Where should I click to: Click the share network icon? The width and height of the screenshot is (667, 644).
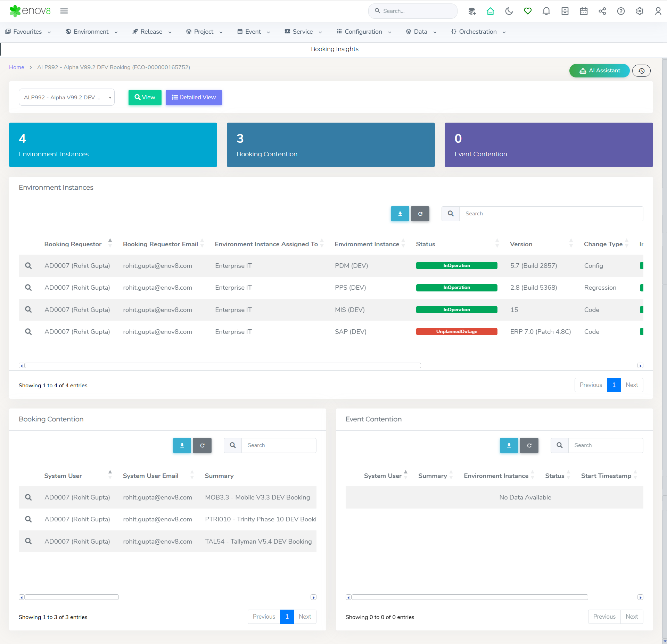602,11
